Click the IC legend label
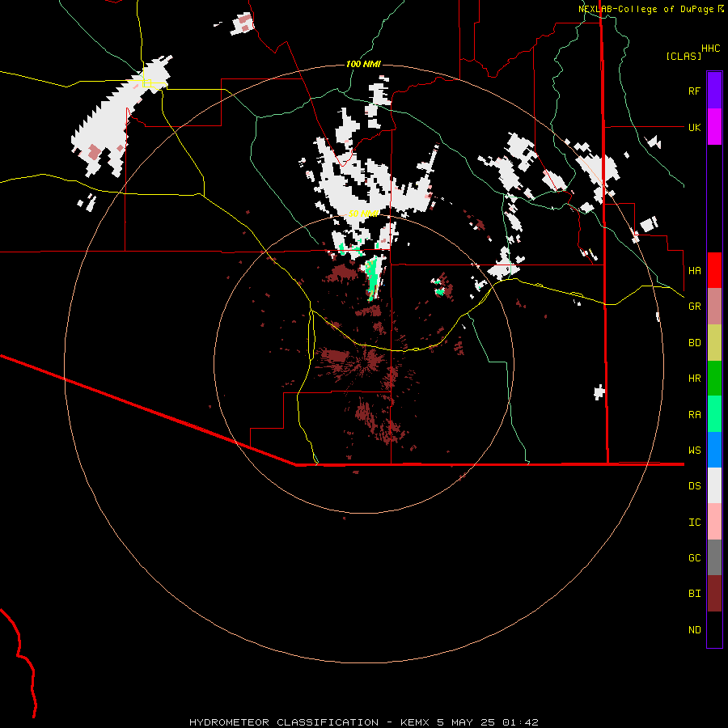 [x=694, y=522]
